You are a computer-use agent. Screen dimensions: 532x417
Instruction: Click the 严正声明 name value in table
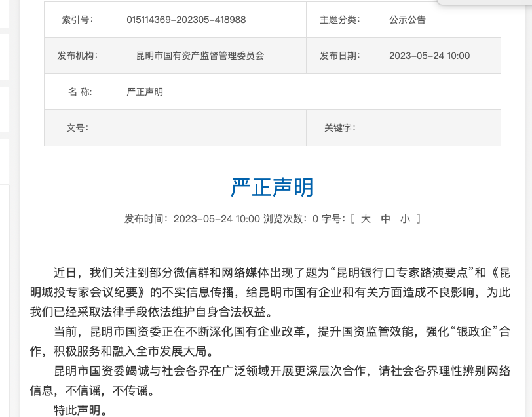click(145, 92)
